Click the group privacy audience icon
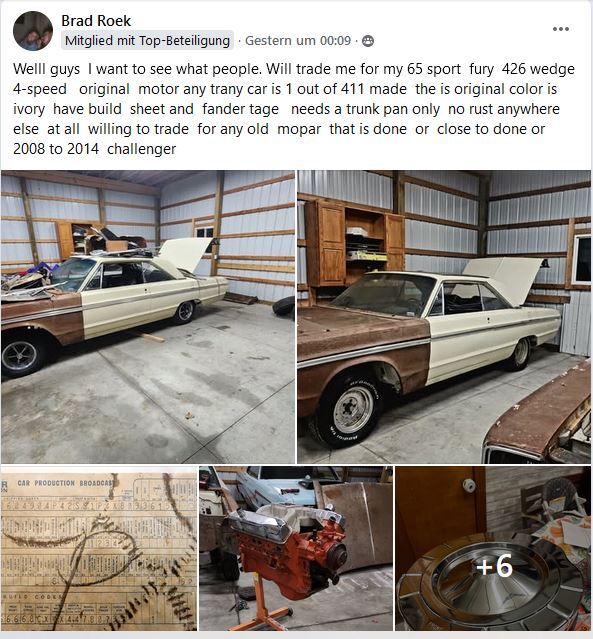The image size is (593, 639). click(x=368, y=41)
